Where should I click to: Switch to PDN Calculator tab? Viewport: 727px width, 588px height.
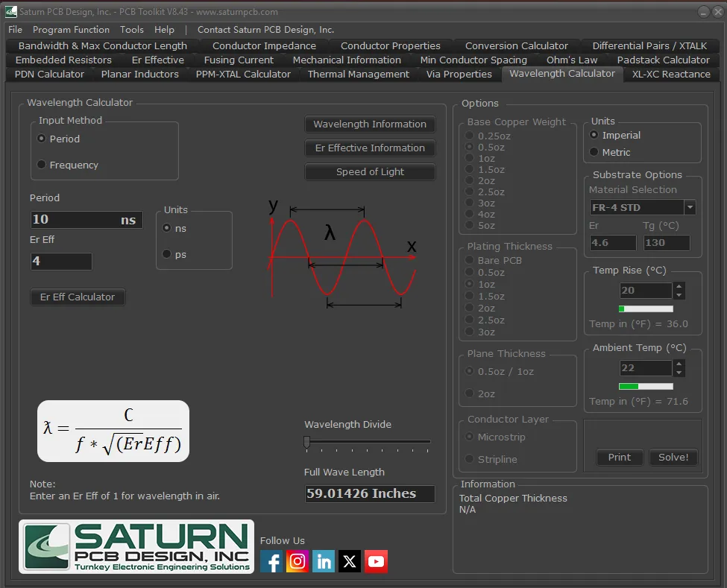click(50, 74)
